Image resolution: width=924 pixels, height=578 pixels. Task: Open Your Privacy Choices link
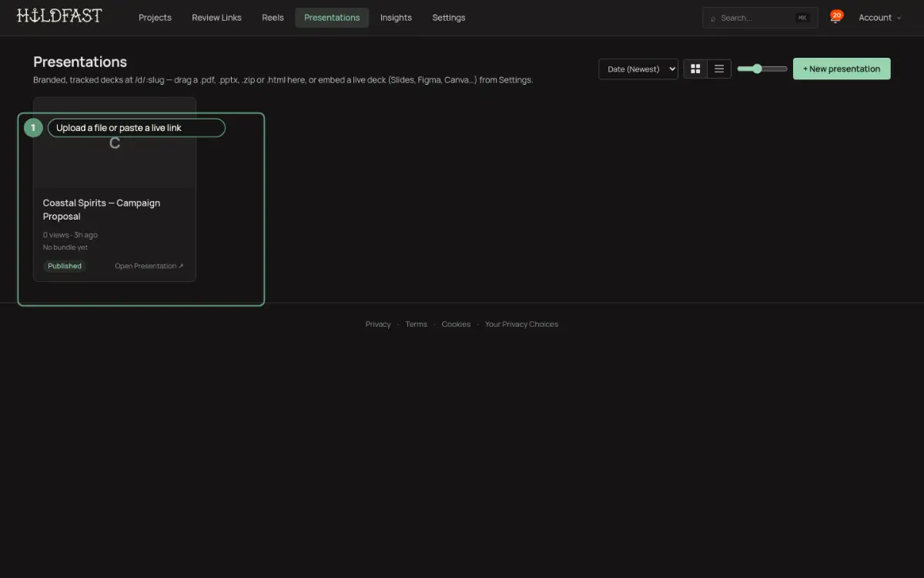521,324
